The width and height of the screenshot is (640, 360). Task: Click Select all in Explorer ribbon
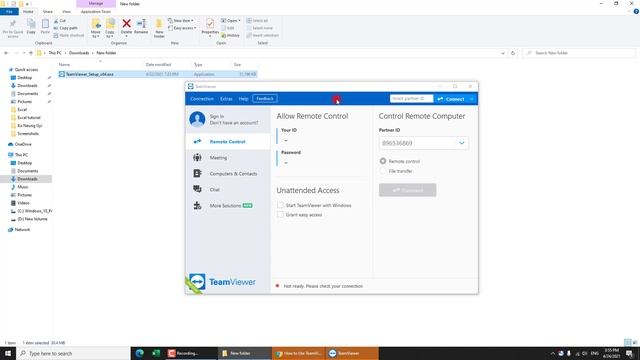tap(258, 20)
